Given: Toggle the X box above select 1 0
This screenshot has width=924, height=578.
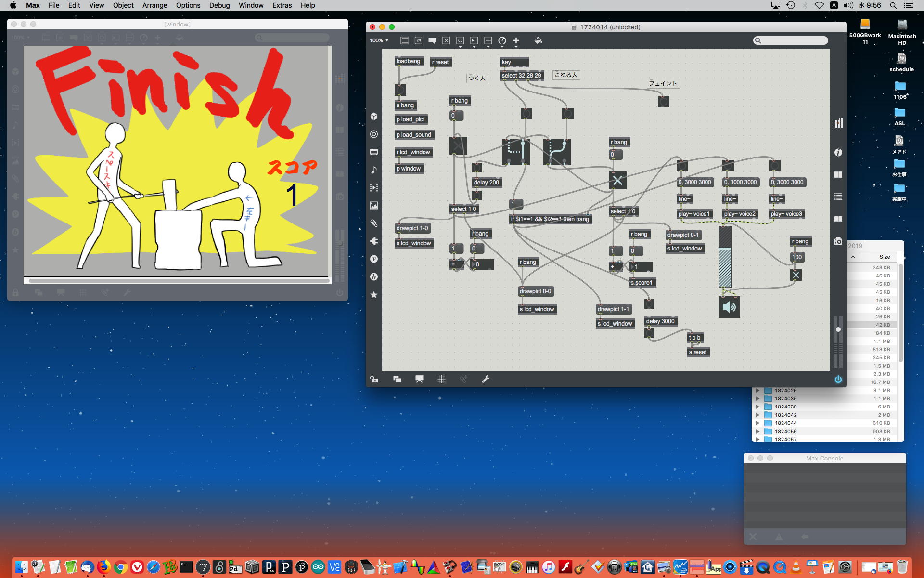Looking at the screenshot, I should coord(617,181).
